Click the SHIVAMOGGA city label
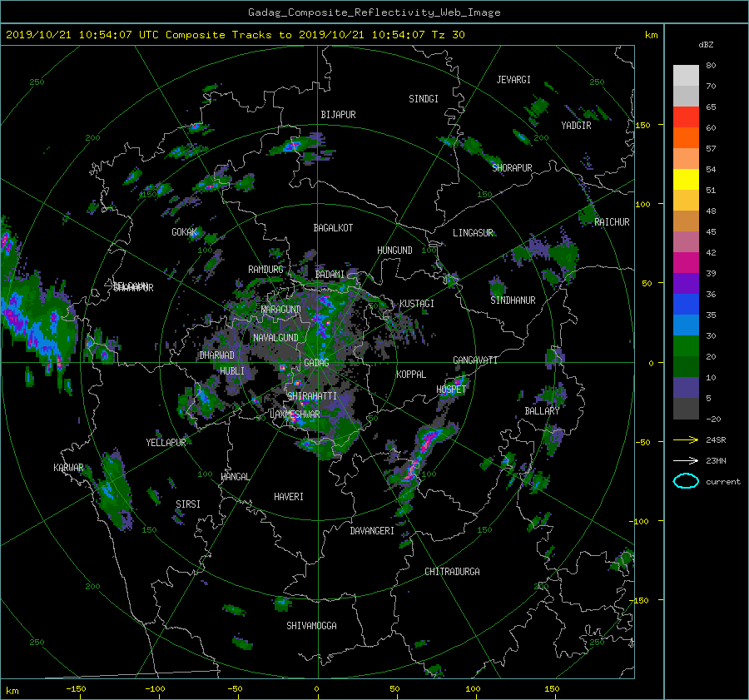This screenshot has width=749, height=700. coord(311,625)
